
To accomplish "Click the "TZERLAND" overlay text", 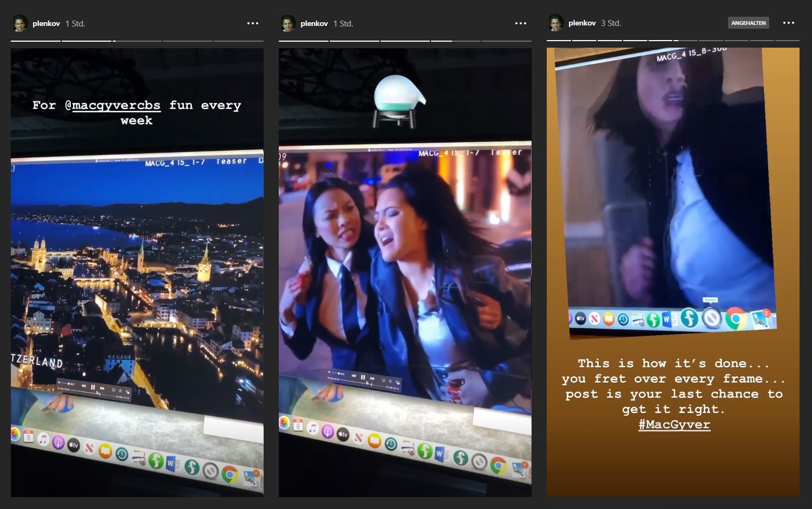I will click(x=37, y=361).
